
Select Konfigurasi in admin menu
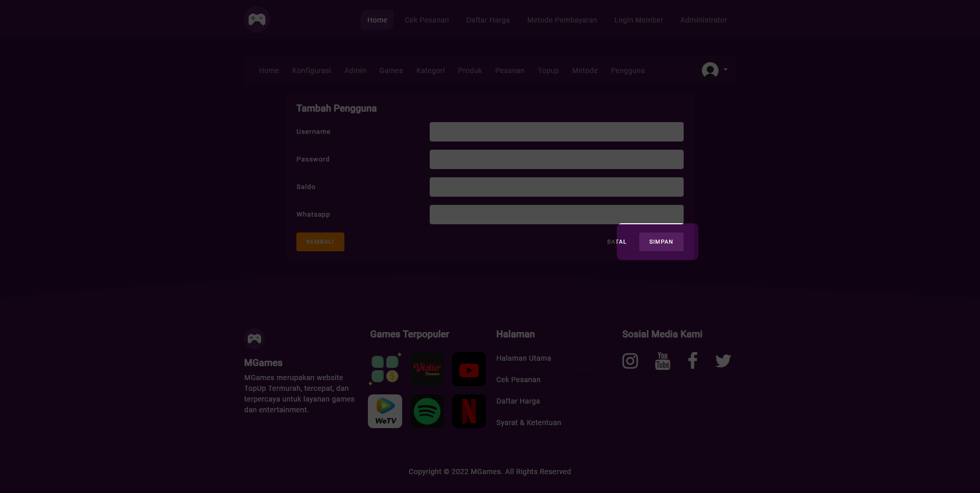(x=312, y=71)
